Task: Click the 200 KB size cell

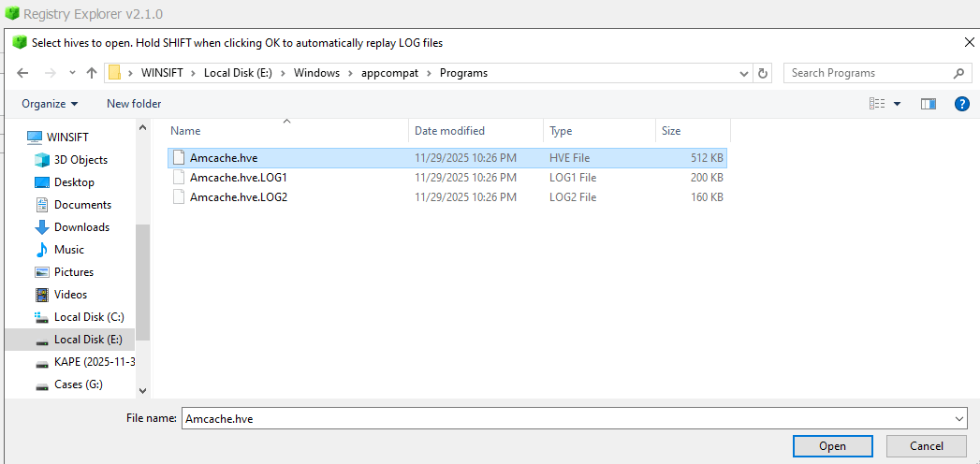Action: 707,178
